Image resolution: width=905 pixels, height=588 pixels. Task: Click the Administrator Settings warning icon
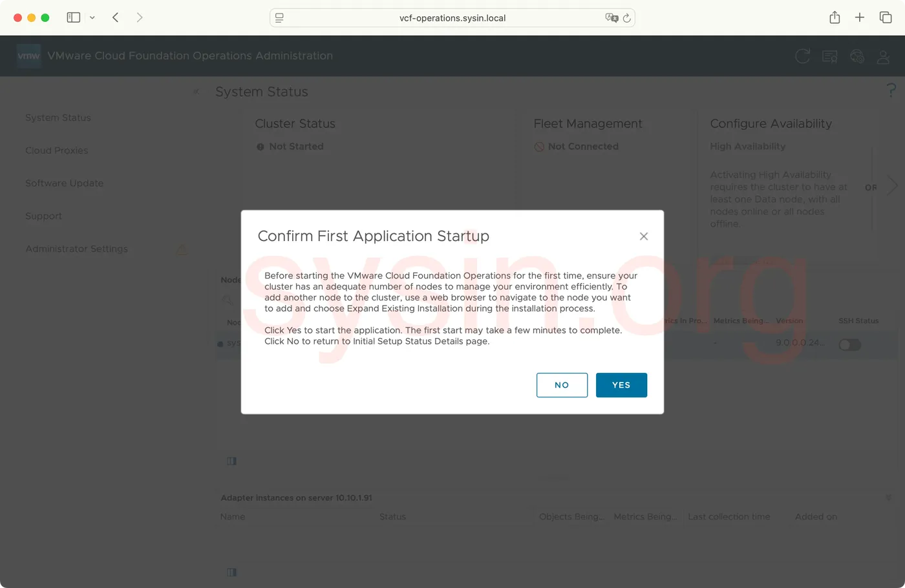182,249
